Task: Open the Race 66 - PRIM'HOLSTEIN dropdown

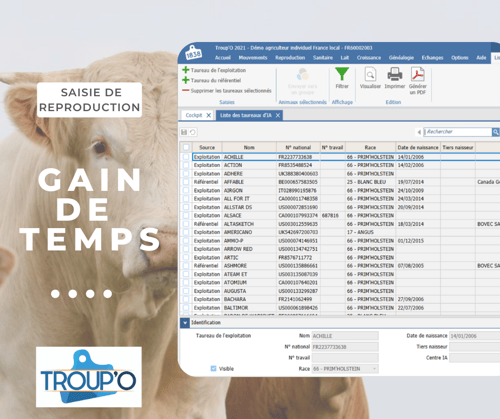Action: click(345, 369)
